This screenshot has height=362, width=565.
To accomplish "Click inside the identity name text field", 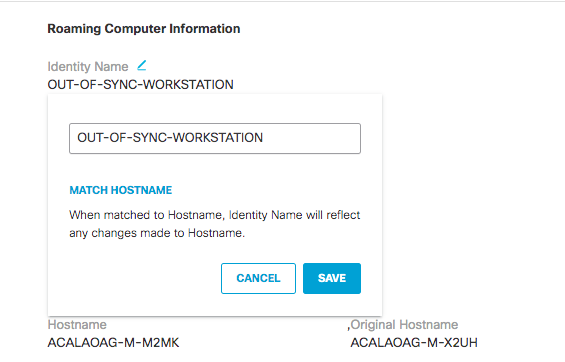I will coord(215,138).
